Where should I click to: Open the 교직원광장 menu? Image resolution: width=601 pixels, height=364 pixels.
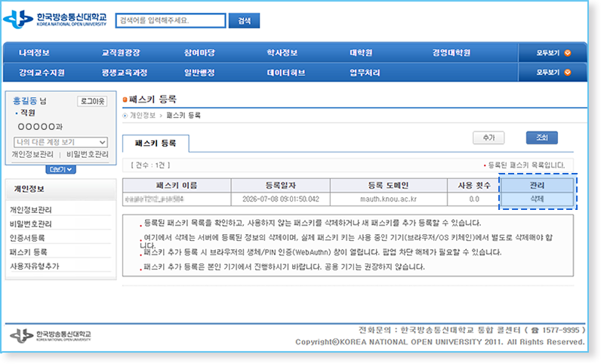(x=121, y=53)
